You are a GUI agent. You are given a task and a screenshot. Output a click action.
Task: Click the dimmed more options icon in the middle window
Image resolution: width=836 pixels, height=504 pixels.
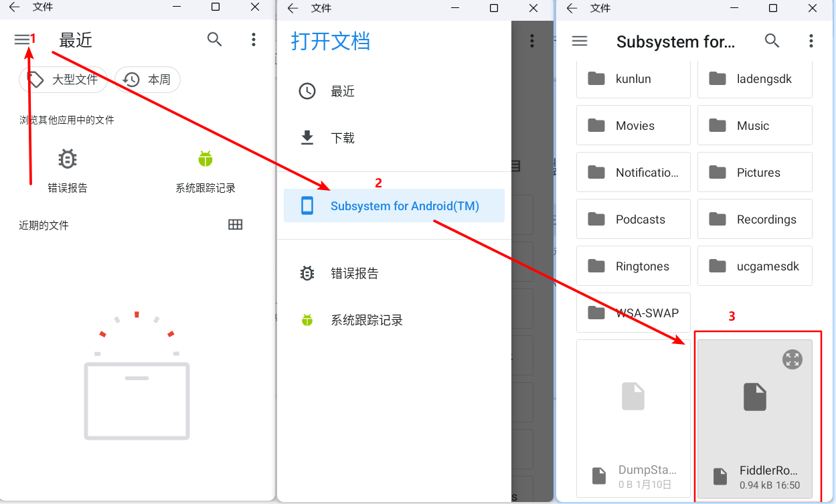[x=532, y=41]
